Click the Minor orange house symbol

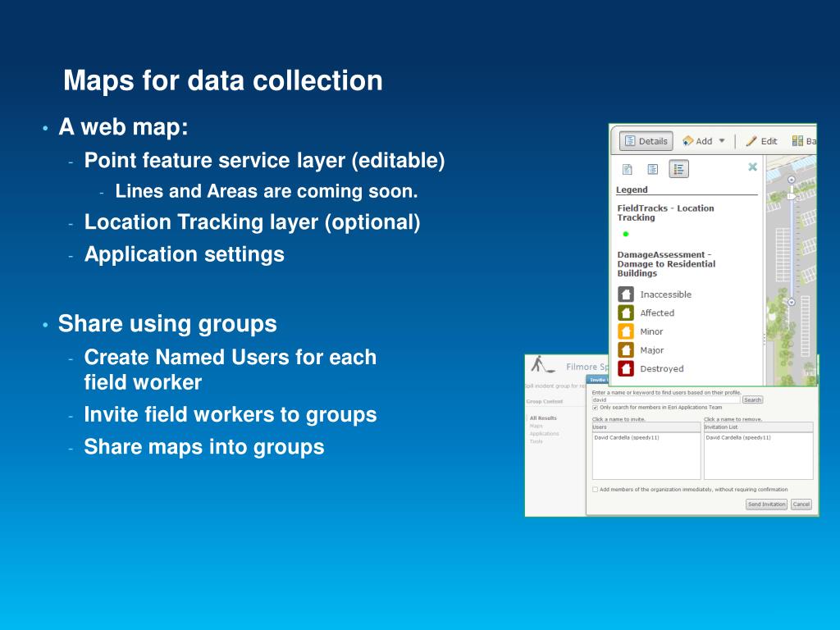point(626,331)
